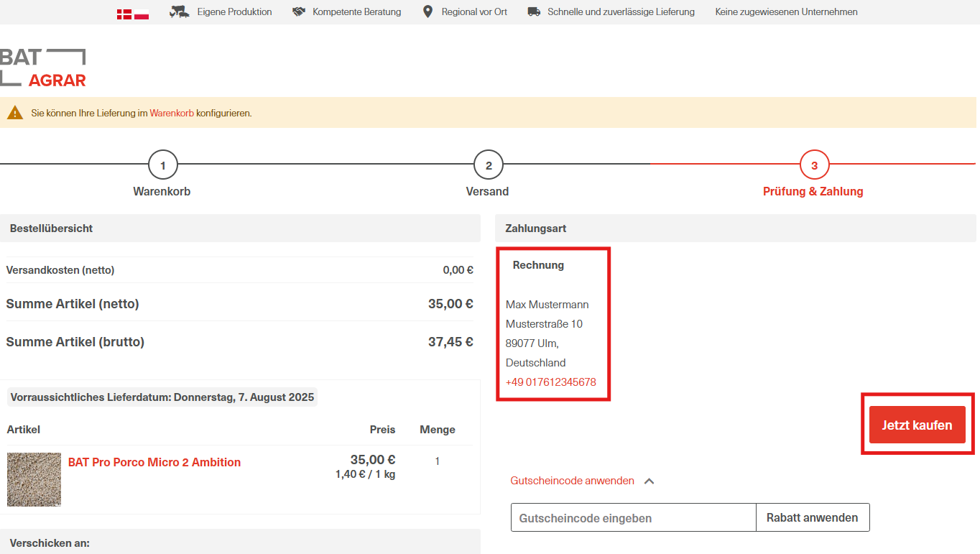
Task: Click Keine zugewiesenen Unternehmen text
Action: (x=786, y=11)
